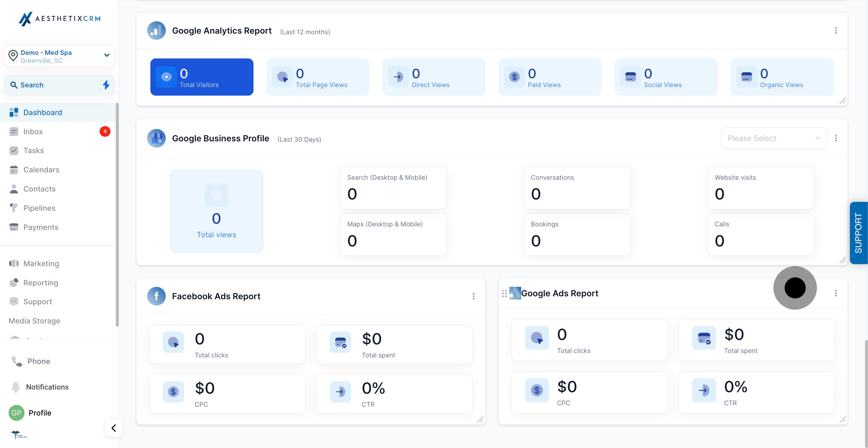Click the Phone icon in sidebar
This screenshot has height=448, width=868.
(17, 361)
